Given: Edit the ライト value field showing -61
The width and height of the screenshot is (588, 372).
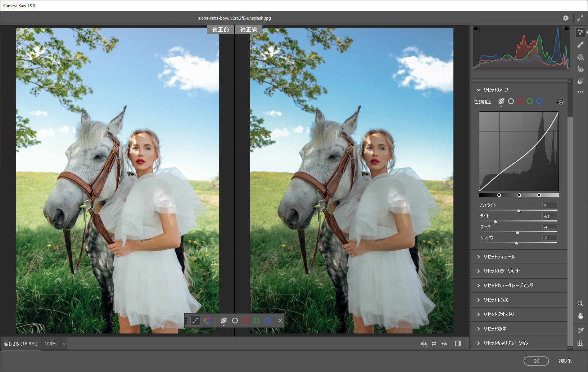Looking at the screenshot, I should pyautogui.click(x=549, y=216).
